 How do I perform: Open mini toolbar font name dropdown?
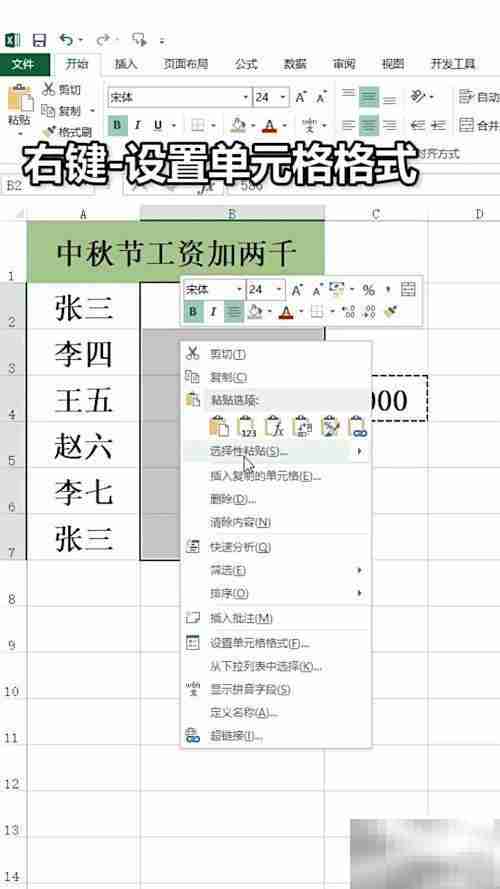240,290
